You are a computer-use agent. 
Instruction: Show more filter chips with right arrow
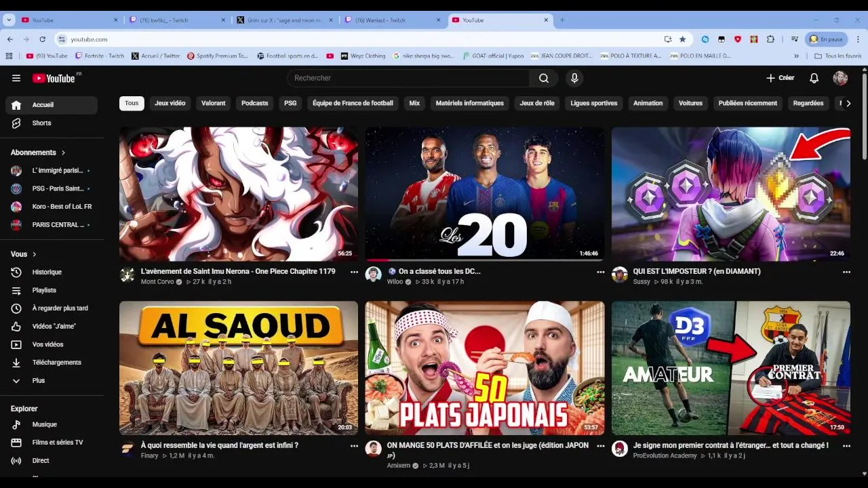coord(848,103)
